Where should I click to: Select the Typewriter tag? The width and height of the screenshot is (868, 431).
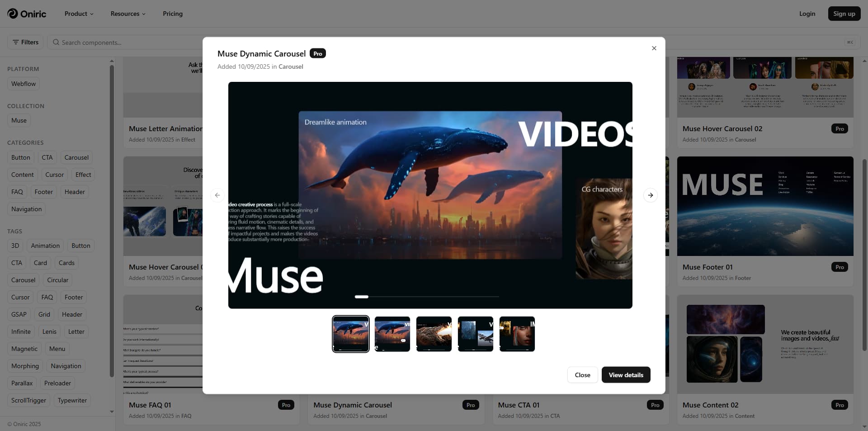tap(72, 400)
